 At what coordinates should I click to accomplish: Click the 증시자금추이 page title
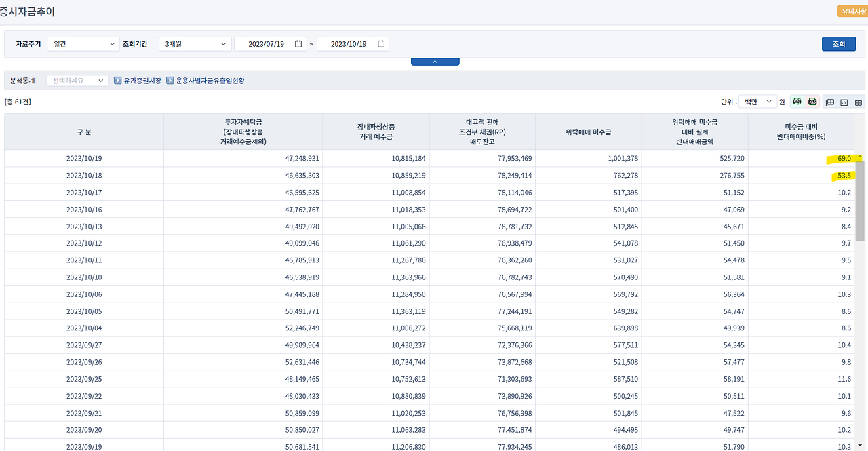click(27, 12)
